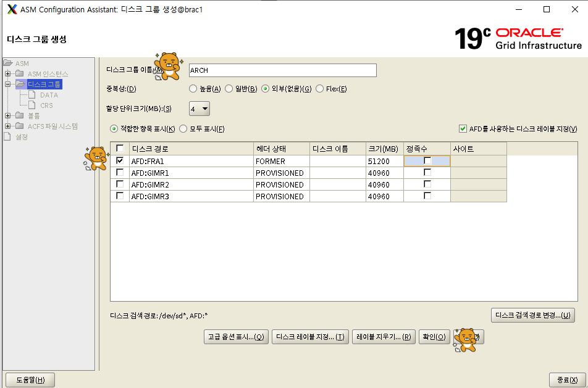Select the CRS disk group in tree
Image resolution: width=588 pixels, height=388 pixels.
pyautogui.click(x=46, y=105)
